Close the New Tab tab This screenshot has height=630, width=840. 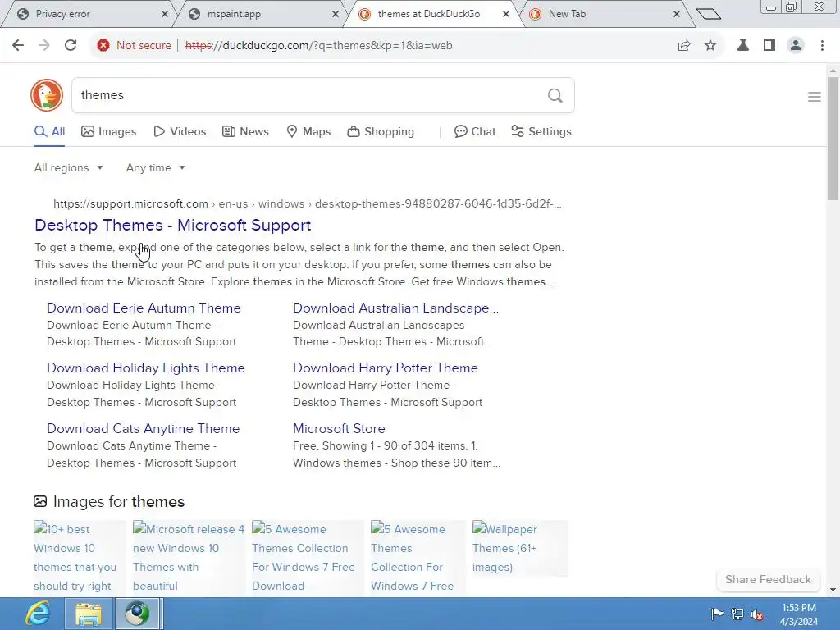[677, 14]
